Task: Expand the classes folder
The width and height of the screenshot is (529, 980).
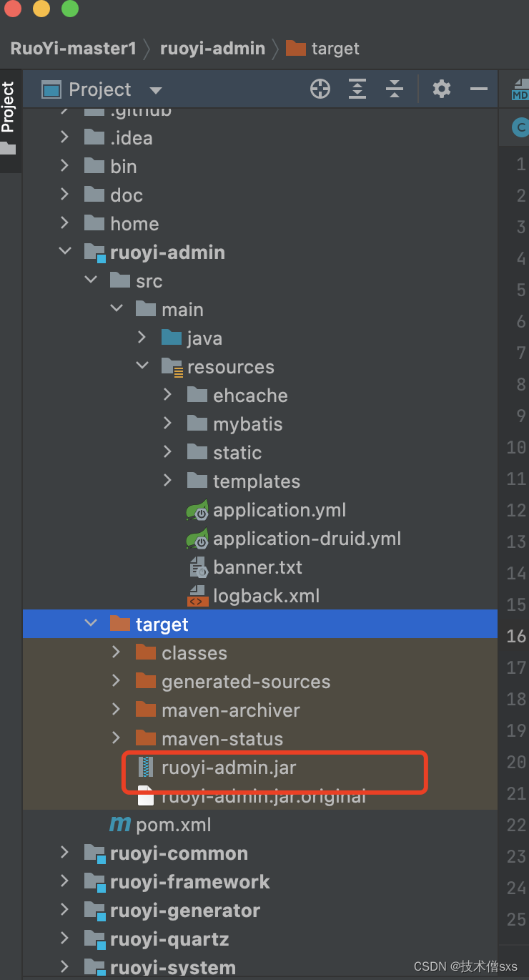Action: (x=117, y=652)
